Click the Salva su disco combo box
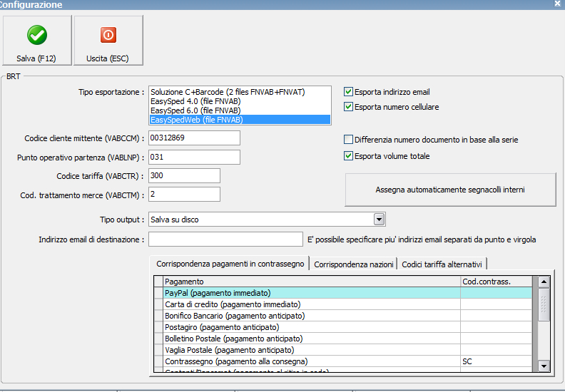 click(x=267, y=220)
